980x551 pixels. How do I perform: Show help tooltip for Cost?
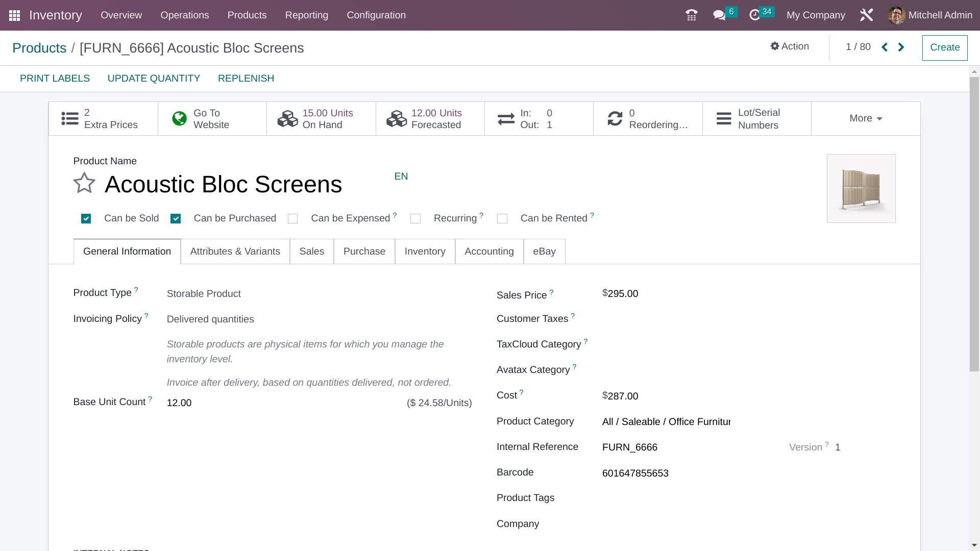tap(521, 392)
